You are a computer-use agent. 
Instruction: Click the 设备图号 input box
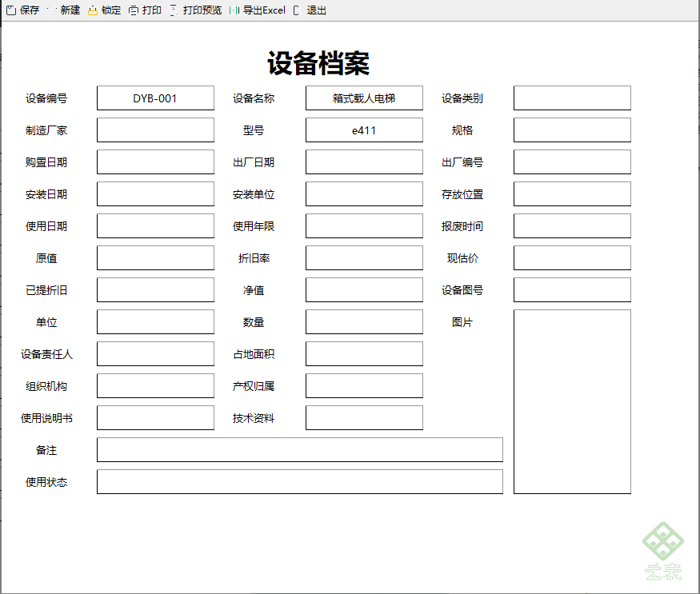coord(572,290)
